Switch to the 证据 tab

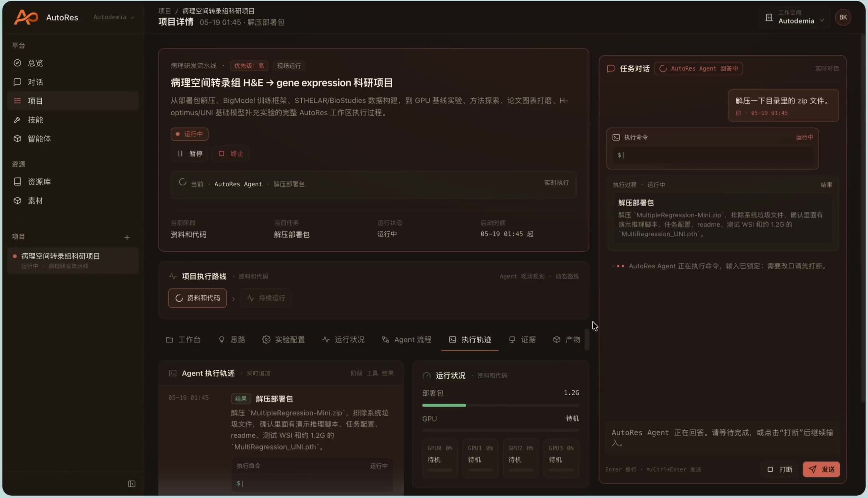(522, 340)
